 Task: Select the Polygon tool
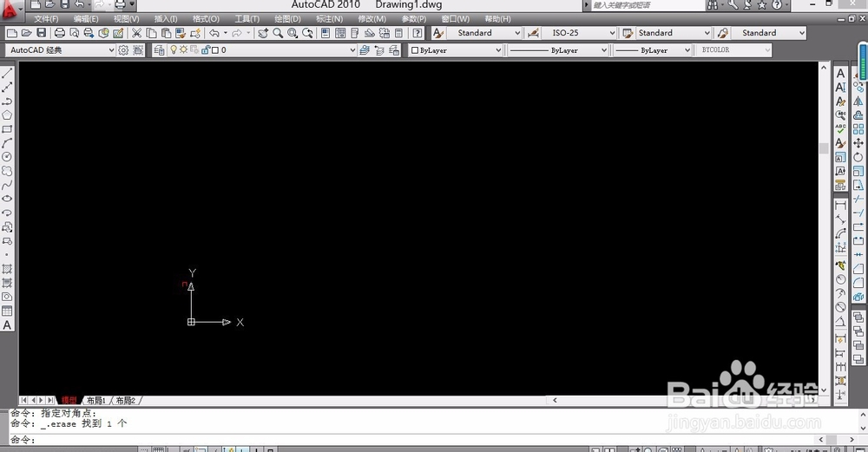7,115
